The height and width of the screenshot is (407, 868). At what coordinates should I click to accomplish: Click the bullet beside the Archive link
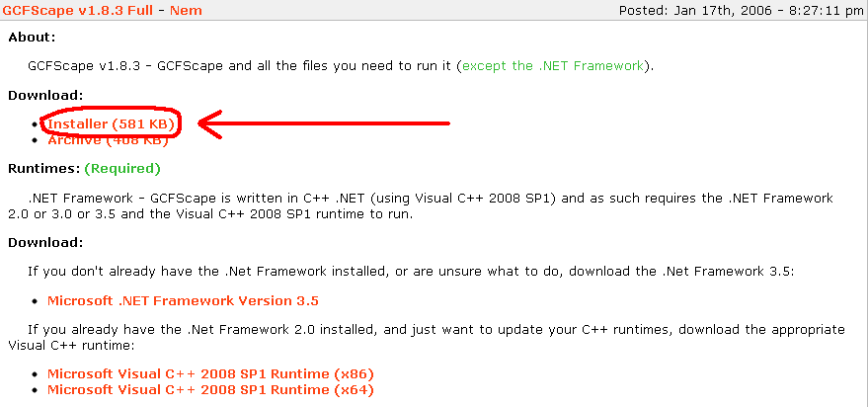(38, 140)
